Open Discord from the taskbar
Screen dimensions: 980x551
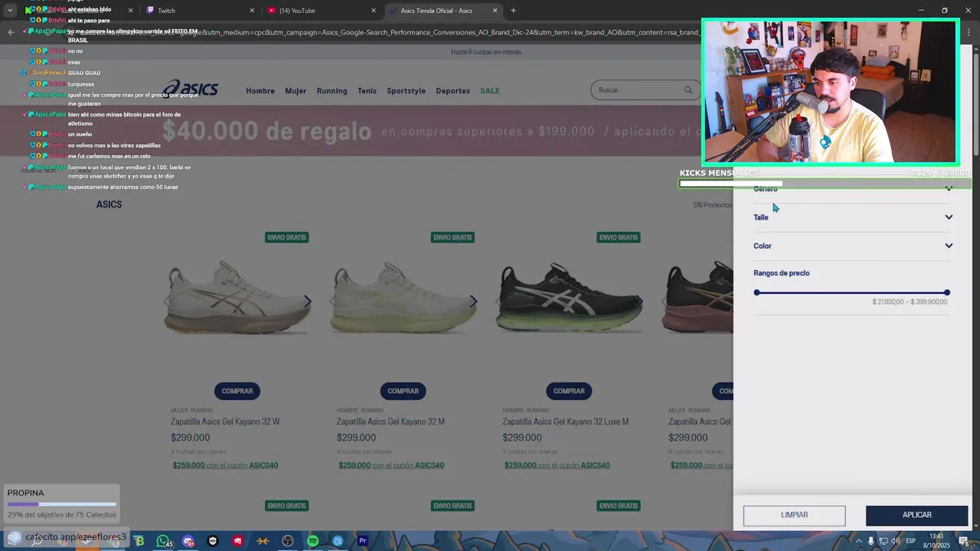click(188, 541)
